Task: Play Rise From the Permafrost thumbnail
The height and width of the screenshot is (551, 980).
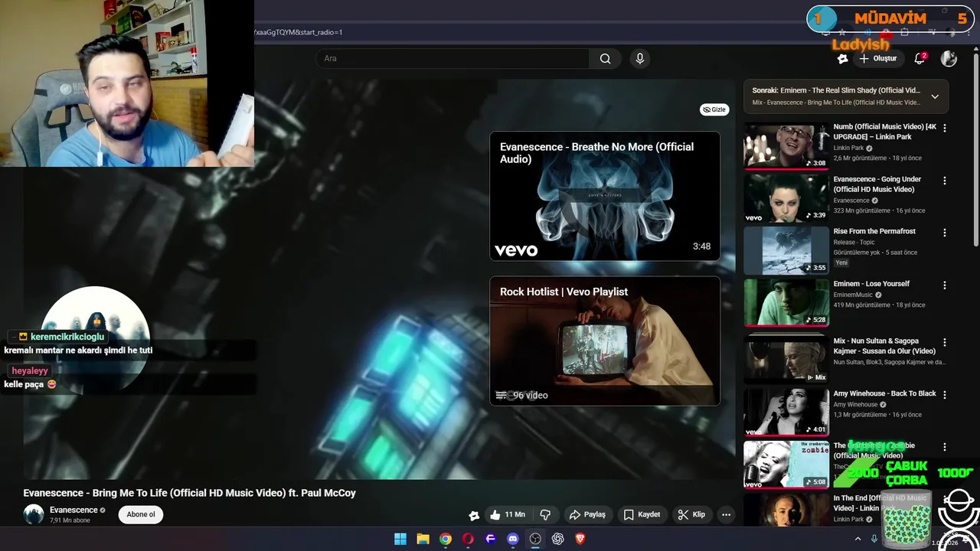Action: 786,249
